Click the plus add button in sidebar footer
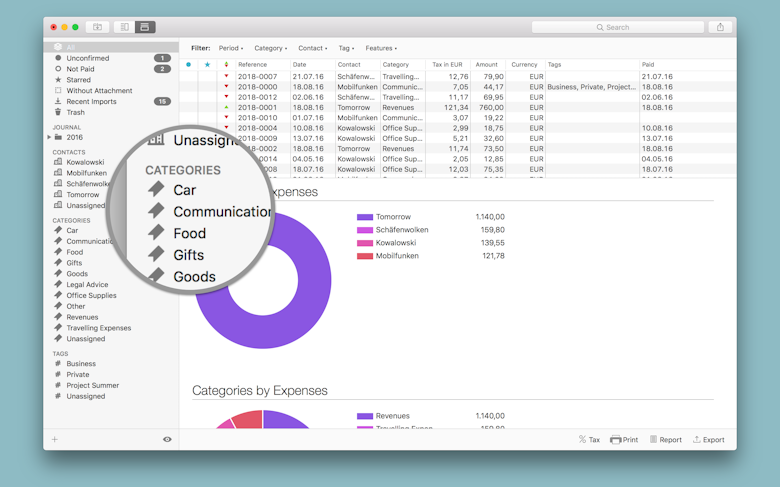 [55, 439]
